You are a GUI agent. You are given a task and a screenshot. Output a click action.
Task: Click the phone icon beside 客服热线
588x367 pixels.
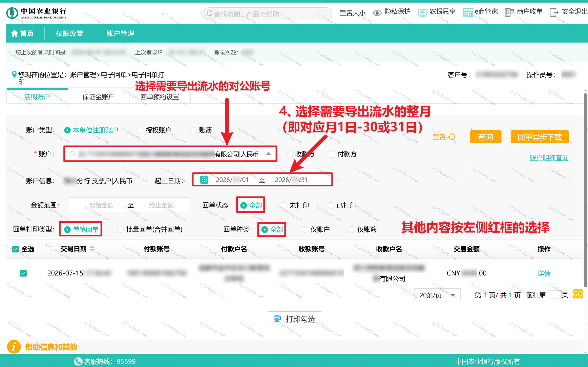click(x=78, y=361)
